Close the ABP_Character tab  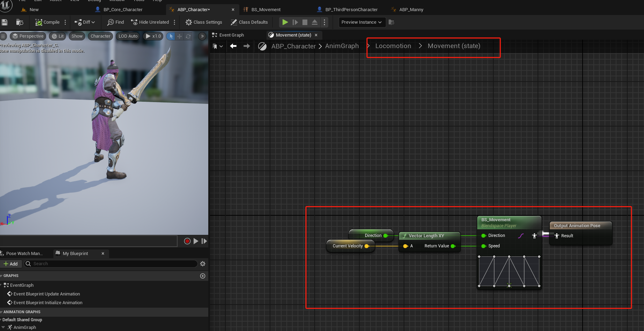tap(233, 9)
